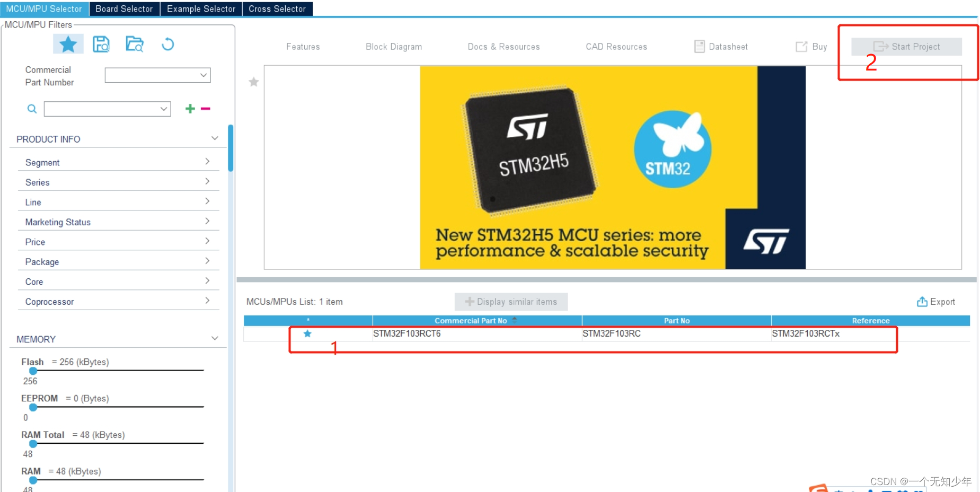
Task: Collapse the MEMORY section
Action: coord(215,338)
